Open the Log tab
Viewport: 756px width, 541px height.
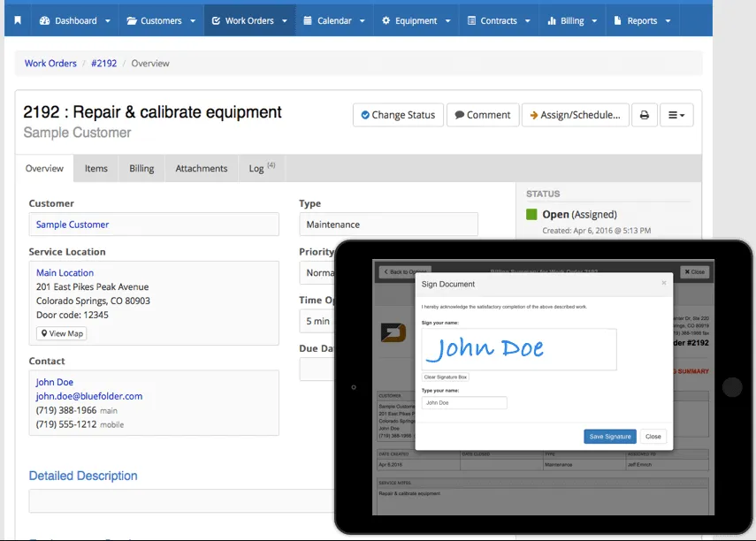(x=262, y=168)
